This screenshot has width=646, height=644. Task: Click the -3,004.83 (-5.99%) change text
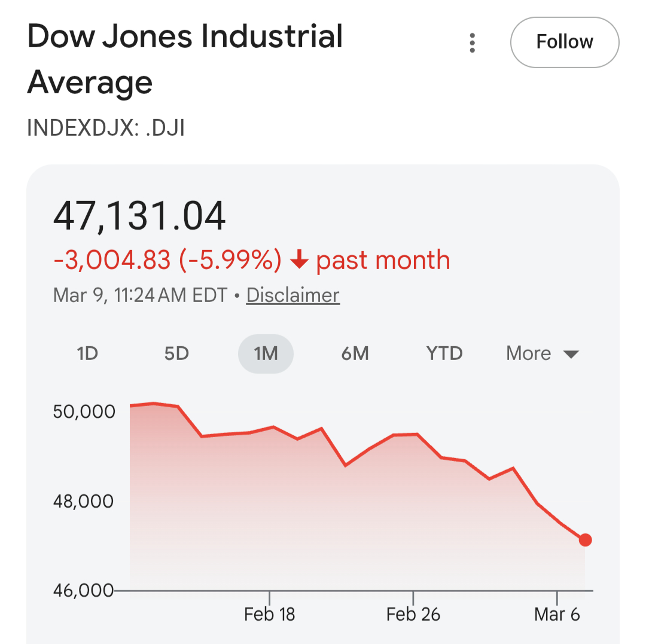pos(167,261)
